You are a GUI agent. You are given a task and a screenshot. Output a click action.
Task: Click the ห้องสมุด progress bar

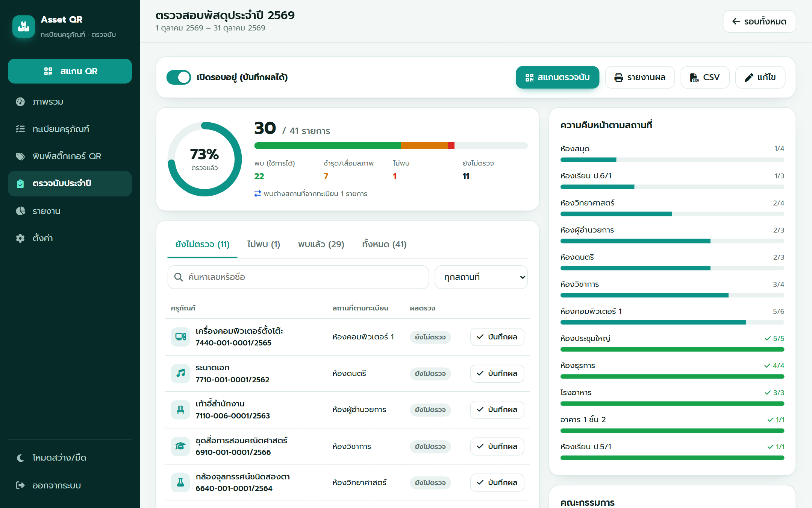pos(672,160)
